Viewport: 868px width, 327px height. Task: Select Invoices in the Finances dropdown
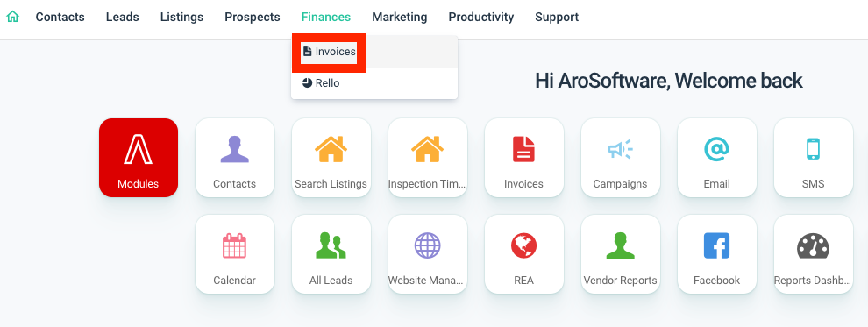click(x=374, y=52)
